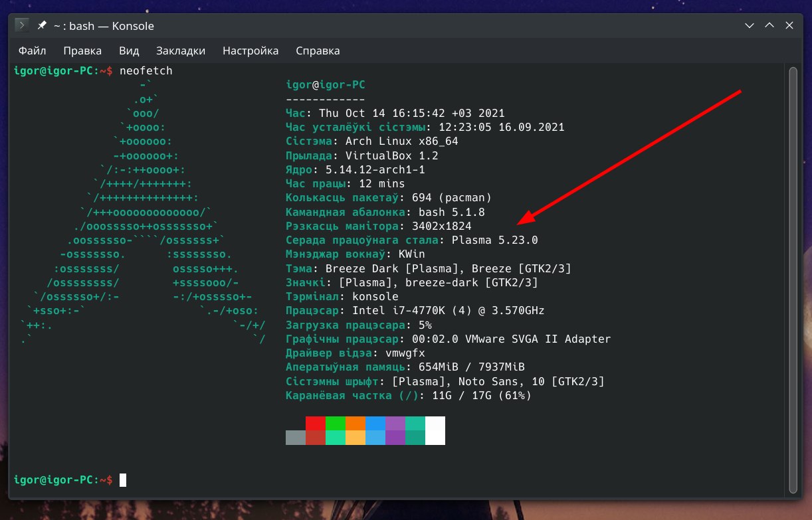Click the orange color block
The image size is (812, 520).
[355, 424]
